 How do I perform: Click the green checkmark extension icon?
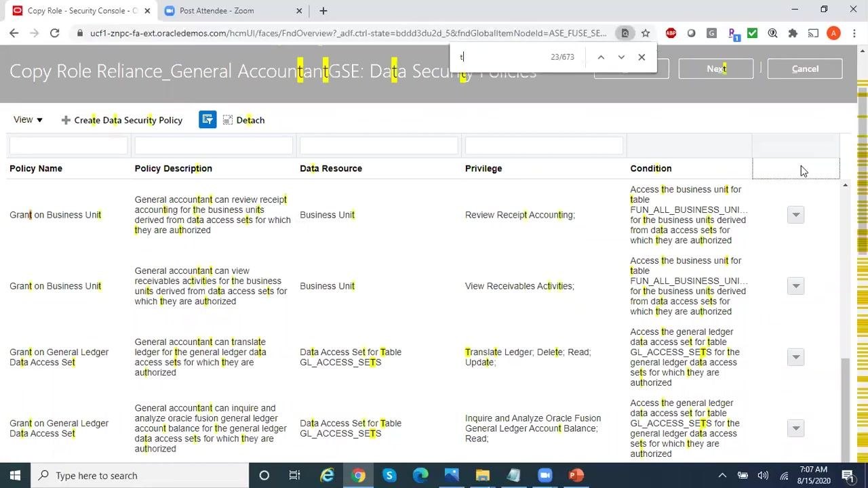point(752,33)
